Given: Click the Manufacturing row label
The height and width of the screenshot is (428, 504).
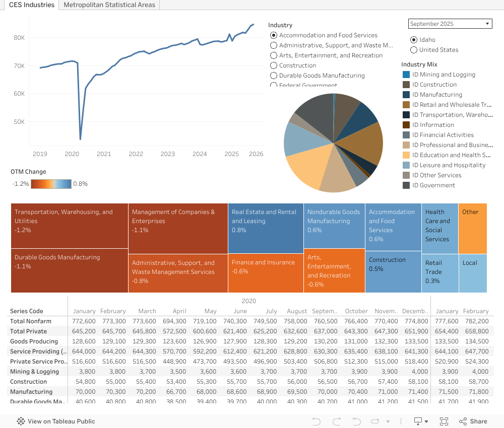Looking at the screenshot, I should 31,392.
